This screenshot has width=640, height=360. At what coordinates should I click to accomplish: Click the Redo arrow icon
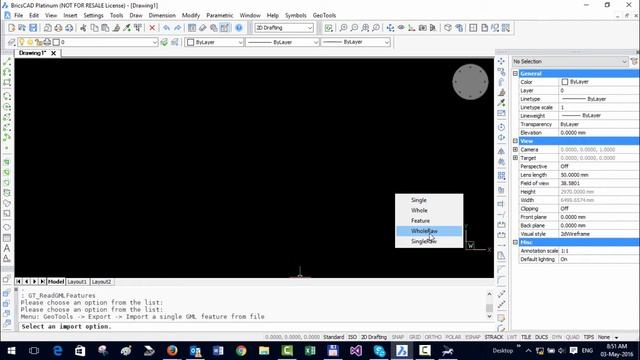[178, 28]
